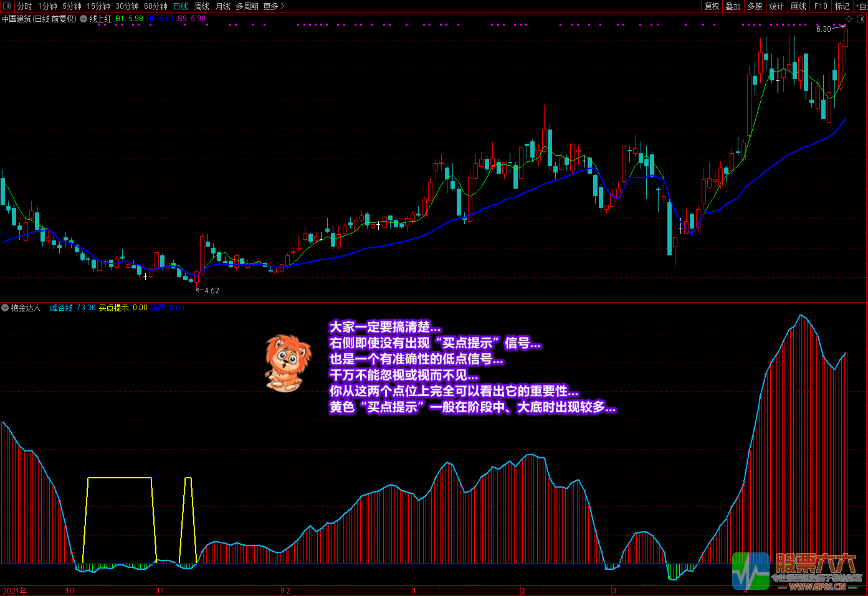Toggle the left side panel icon
Screen dimensions: 868x596
6,6
